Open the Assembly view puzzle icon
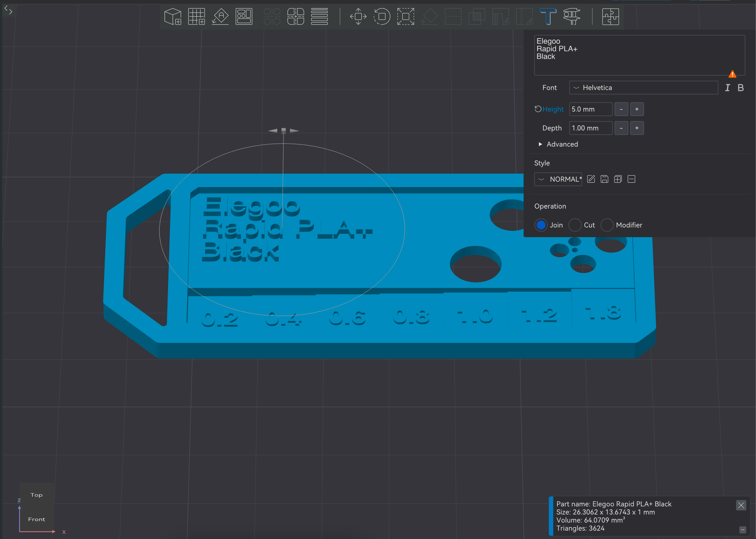 pos(611,17)
